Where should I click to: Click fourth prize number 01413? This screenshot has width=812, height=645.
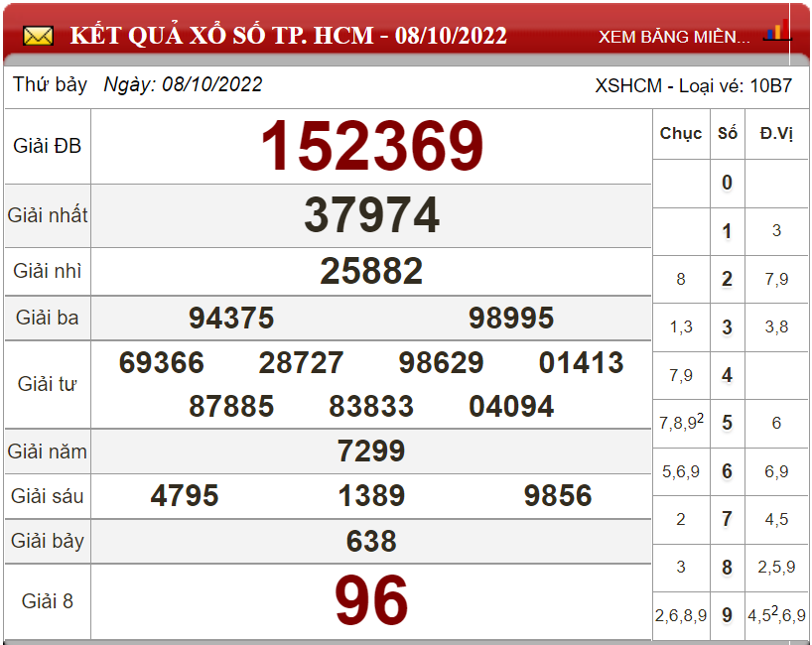click(581, 362)
